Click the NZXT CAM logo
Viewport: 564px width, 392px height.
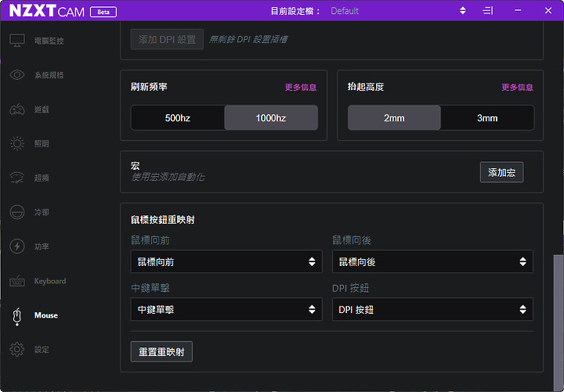(x=47, y=11)
